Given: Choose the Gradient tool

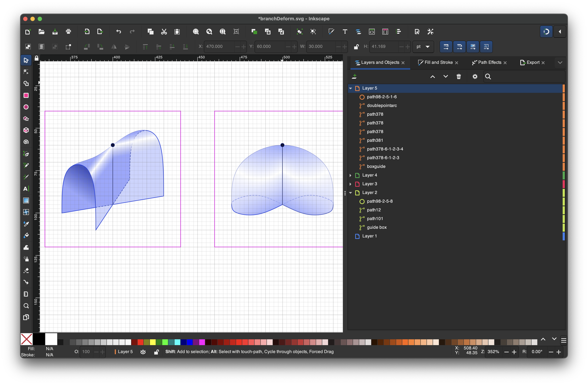Looking at the screenshot, I should point(26,201).
